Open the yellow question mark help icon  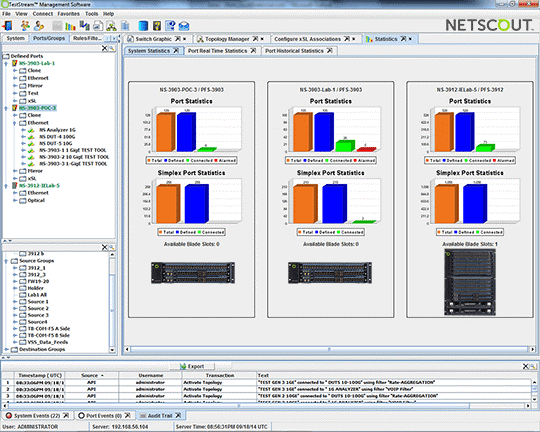(157, 26)
